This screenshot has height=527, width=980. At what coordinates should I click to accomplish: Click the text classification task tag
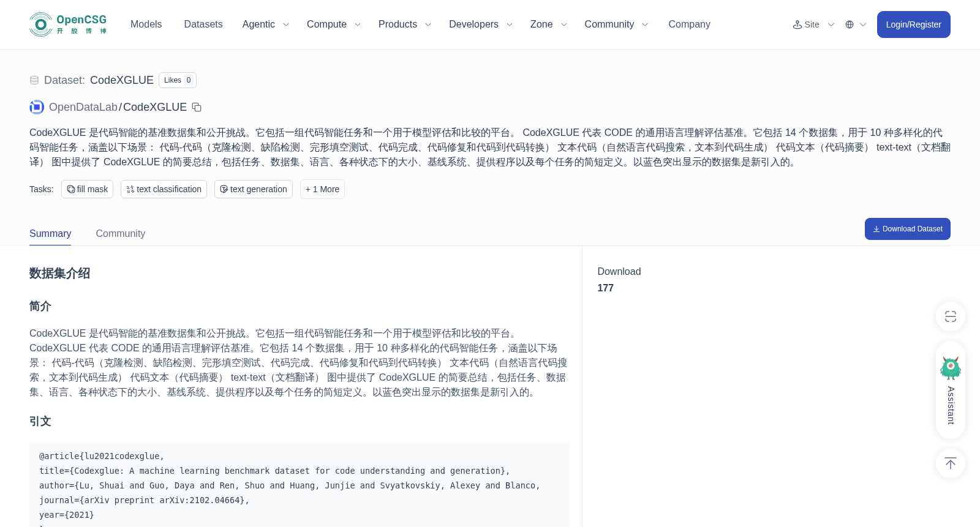tap(164, 189)
